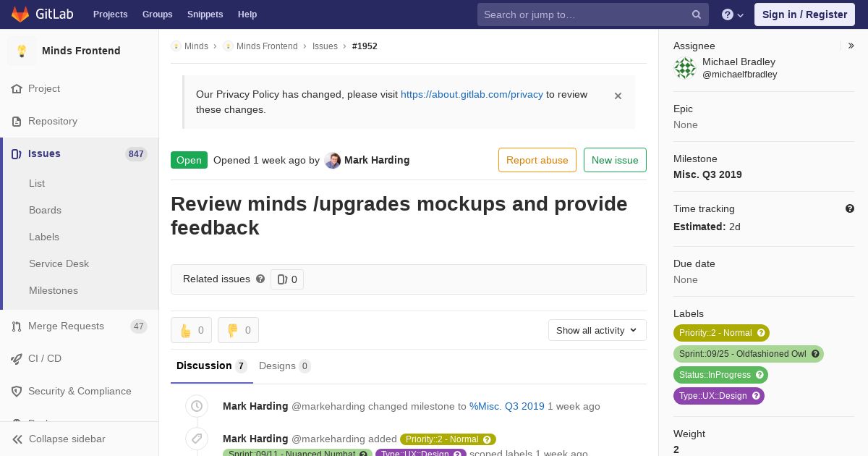
Task: Open the Help menu item
Action: pyautogui.click(x=247, y=14)
